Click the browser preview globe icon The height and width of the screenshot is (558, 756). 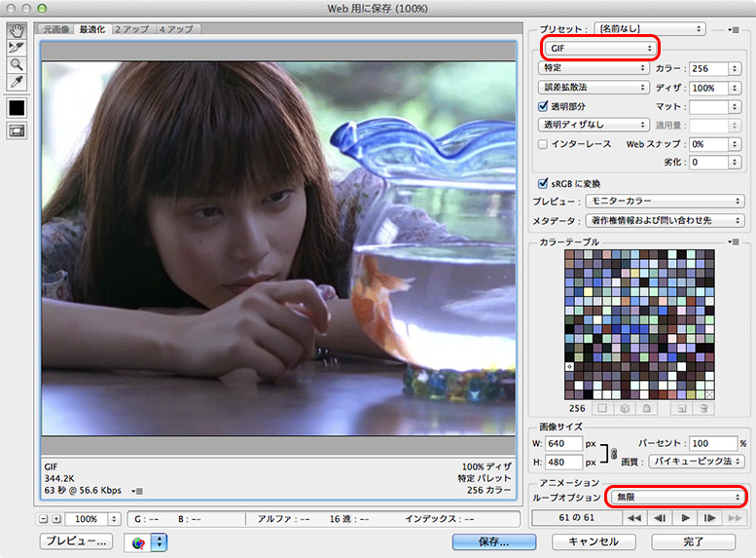138,542
